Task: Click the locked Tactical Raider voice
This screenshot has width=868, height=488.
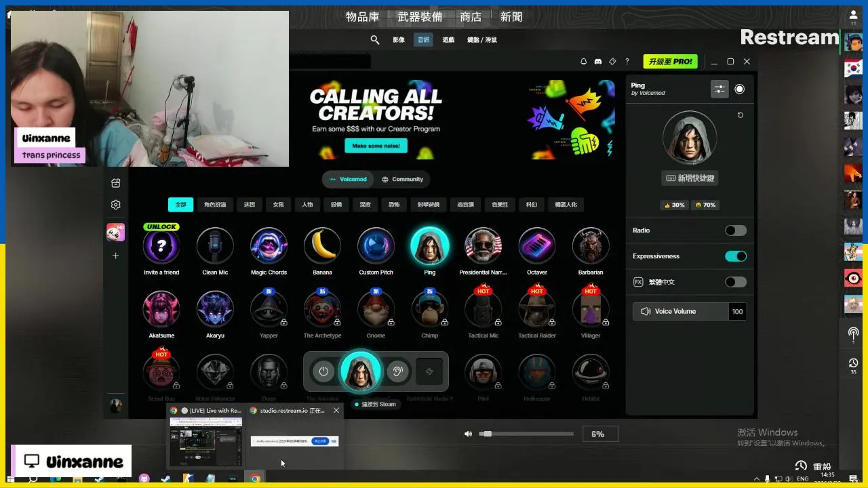Action: pyautogui.click(x=536, y=309)
